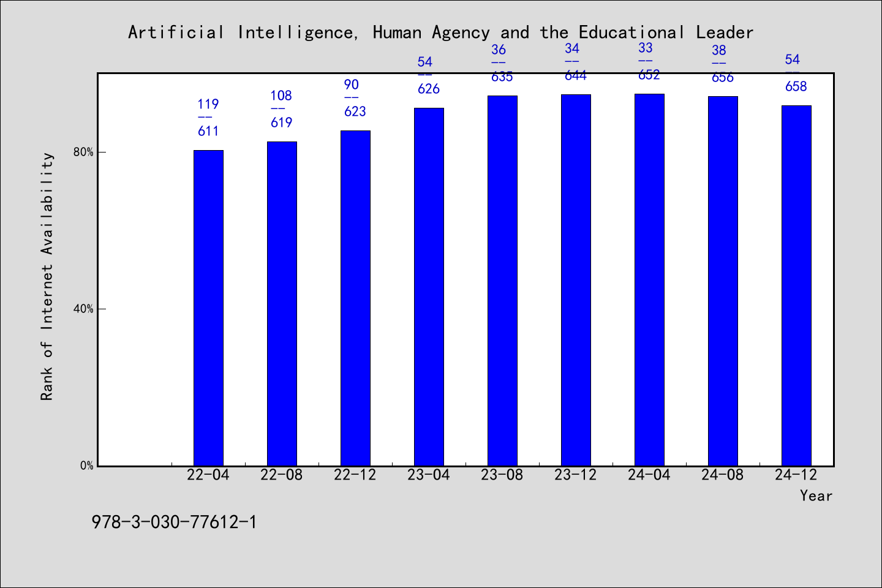Click the ISBN 978-3-030-77612-1 text
This screenshot has width=882, height=588.
pos(175,522)
